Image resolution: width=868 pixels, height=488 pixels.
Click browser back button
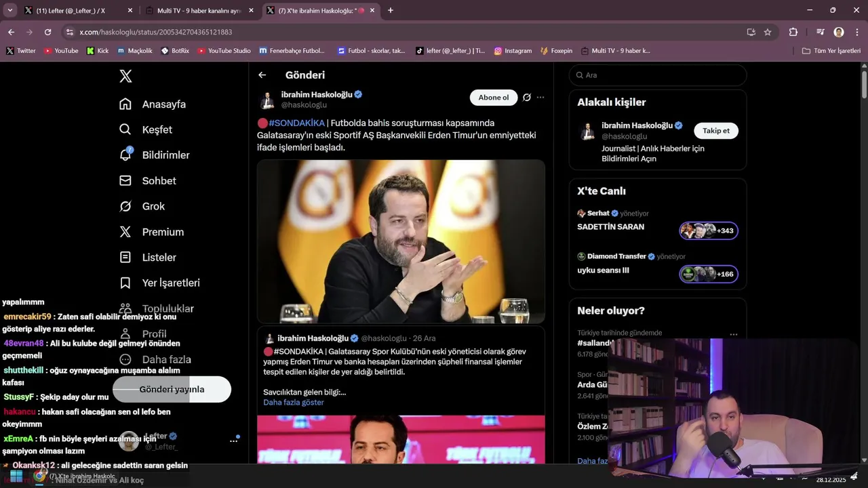[11, 32]
